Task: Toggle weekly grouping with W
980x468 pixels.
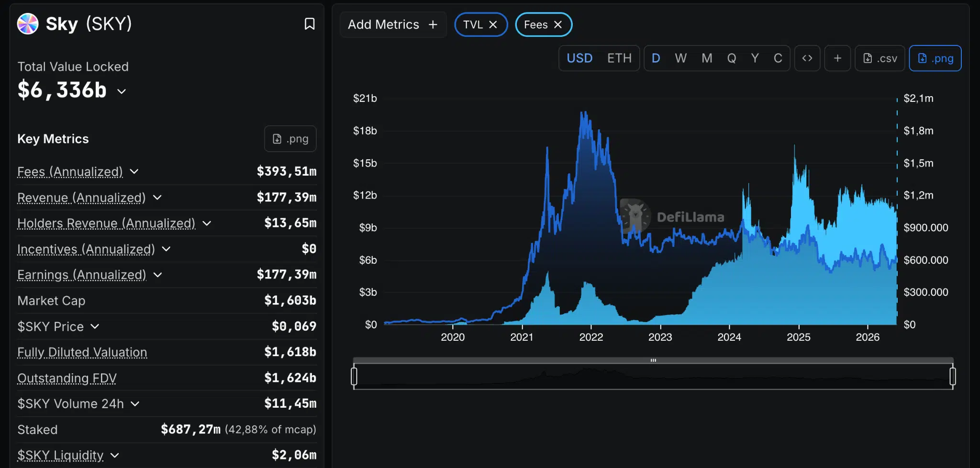Action: pyautogui.click(x=680, y=58)
